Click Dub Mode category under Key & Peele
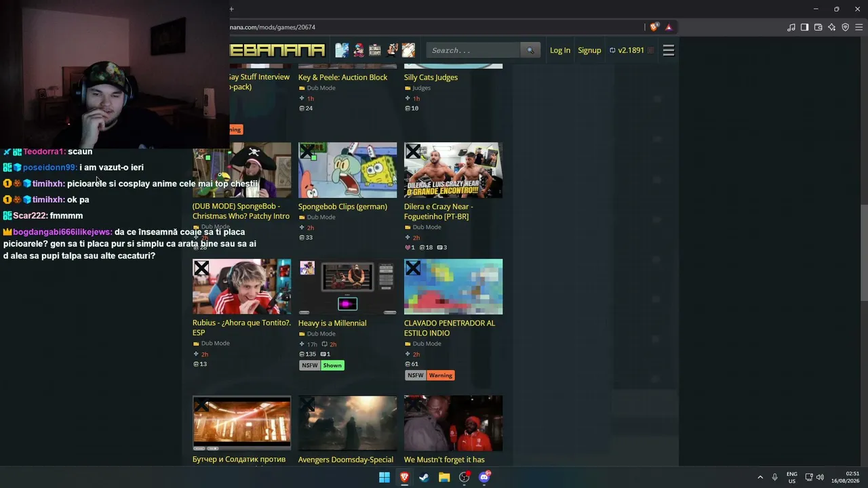Screen dimensions: 868x488 (x=321, y=88)
